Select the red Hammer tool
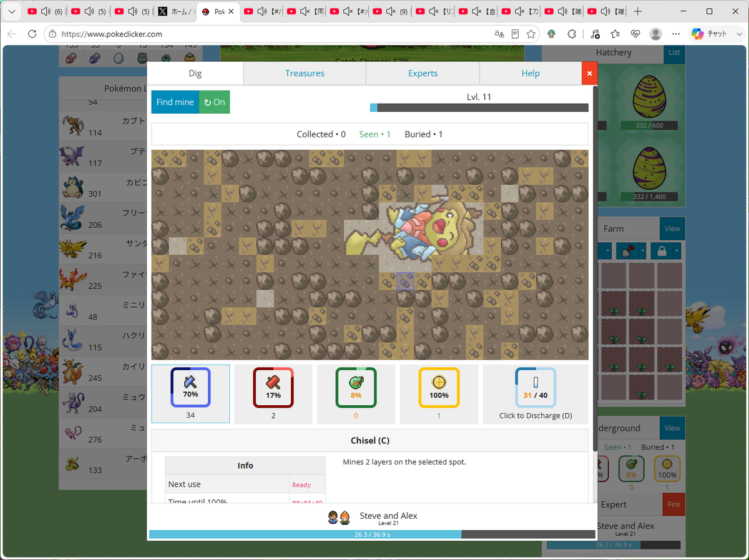Image resolution: width=749 pixels, height=560 pixels. tap(273, 394)
